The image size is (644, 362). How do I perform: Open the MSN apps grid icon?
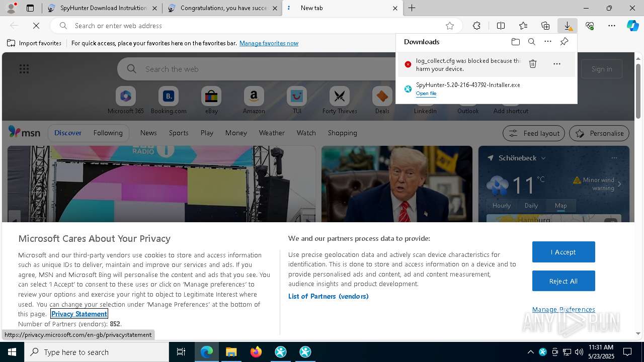pyautogui.click(x=24, y=69)
